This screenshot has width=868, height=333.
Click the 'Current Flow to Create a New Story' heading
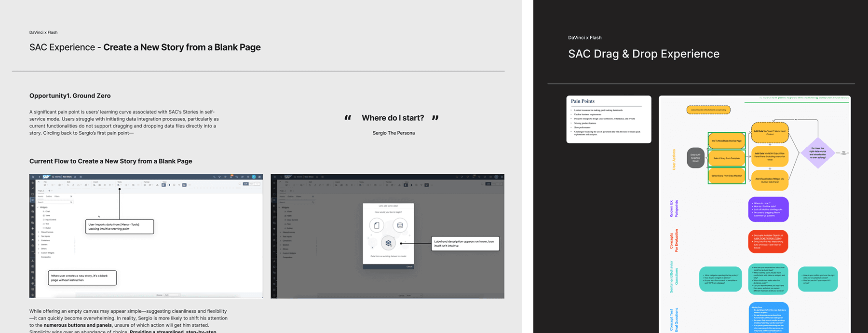tap(111, 161)
